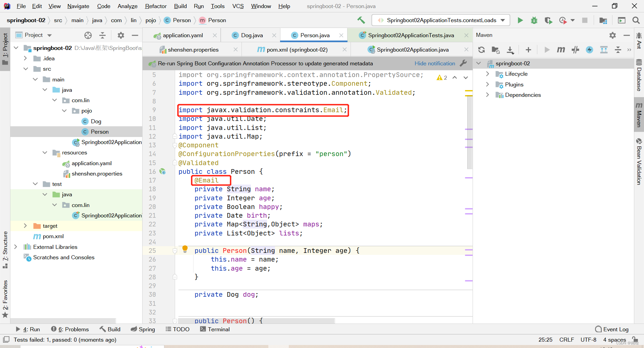Collapse the resources folder
This screenshot has width=644, height=348.
click(x=45, y=152)
